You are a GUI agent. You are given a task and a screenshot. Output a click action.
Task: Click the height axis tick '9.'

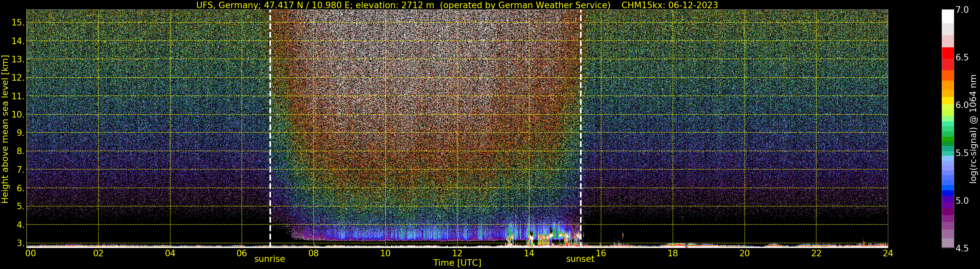pyautogui.click(x=21, y=133)
